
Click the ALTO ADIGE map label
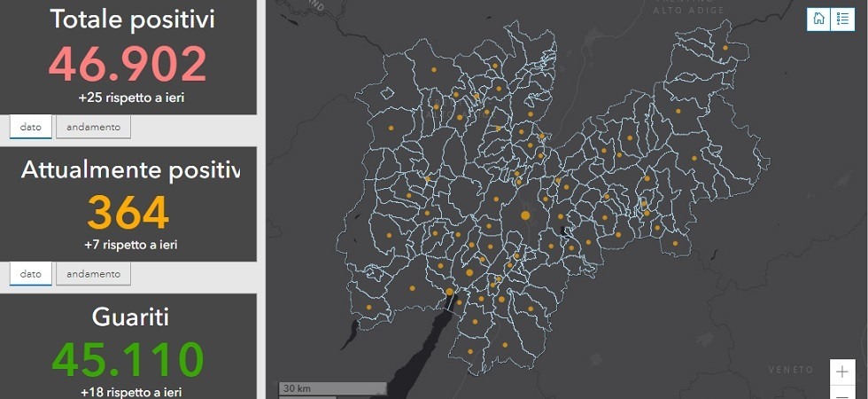click(x=688, y=11)
